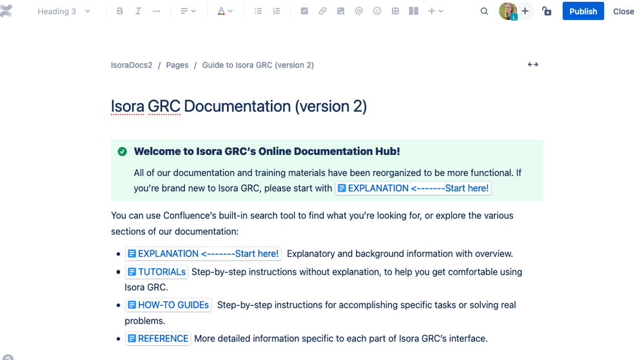Open the HOW-TO GUIDEs page link
Screen dimensions: 644x360
tap(168, 305)
